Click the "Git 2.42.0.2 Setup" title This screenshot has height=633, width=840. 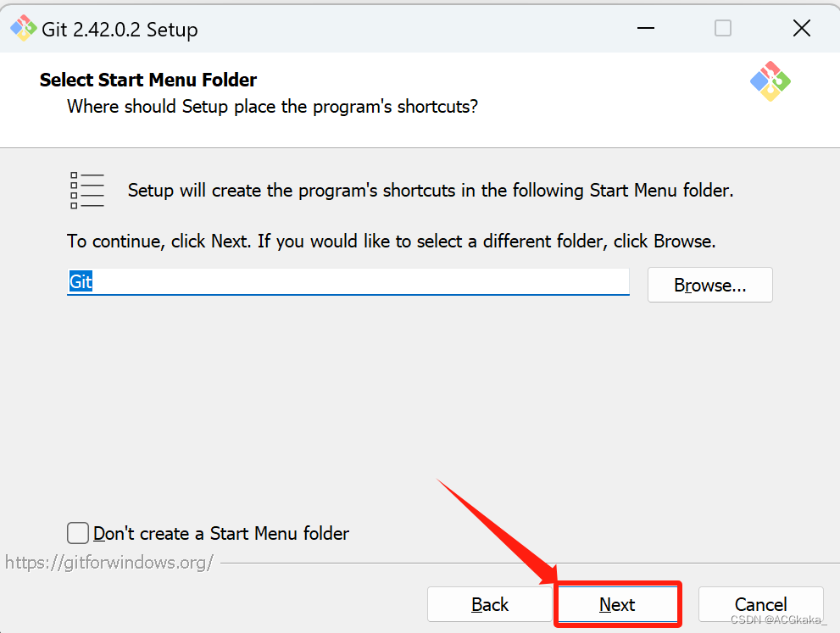click(x=120, y=30)
